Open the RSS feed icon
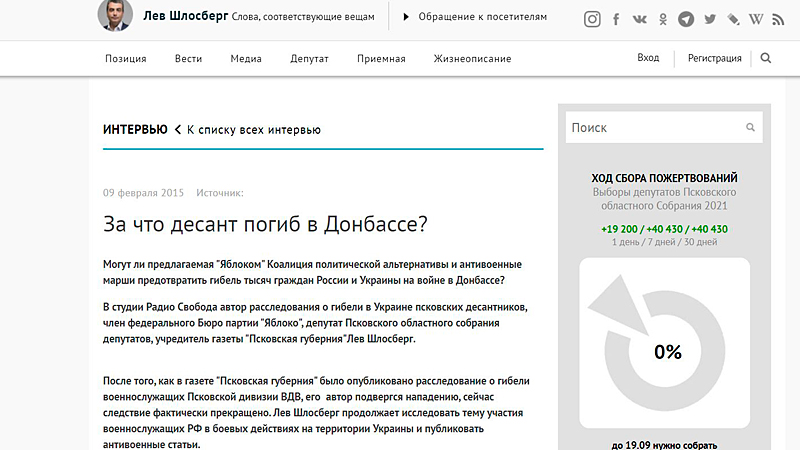800x450 pixels. coord(778,19)
